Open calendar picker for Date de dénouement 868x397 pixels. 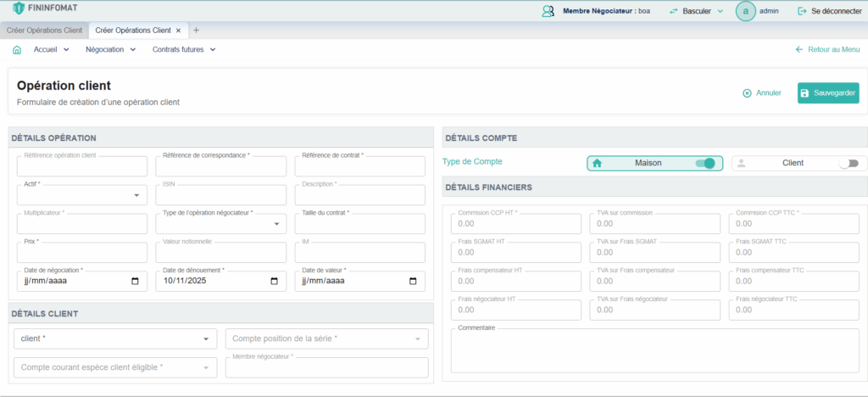[274, 281]
